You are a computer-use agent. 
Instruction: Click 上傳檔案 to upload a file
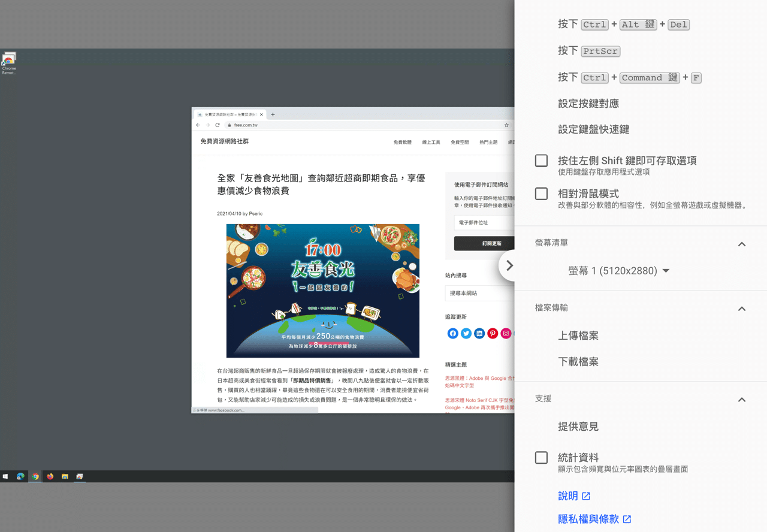tap(578, 335)
